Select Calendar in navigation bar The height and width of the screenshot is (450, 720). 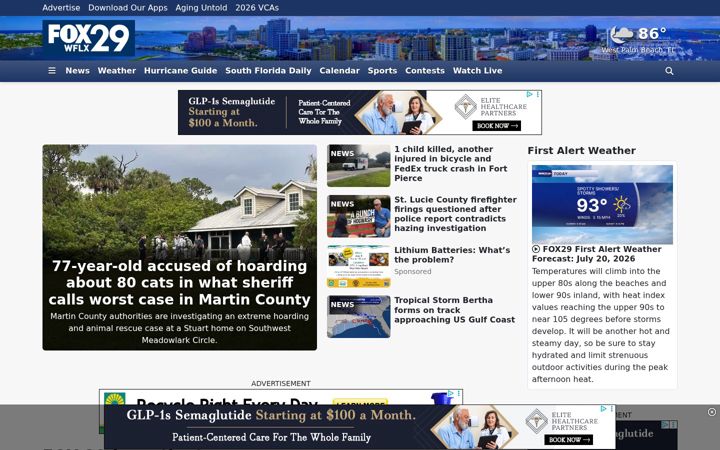point(339,71)
